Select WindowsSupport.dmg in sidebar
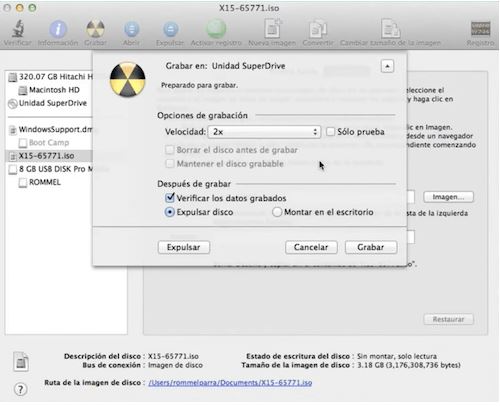500x406 pixels. pyautogui.click(x=51, y=129)
